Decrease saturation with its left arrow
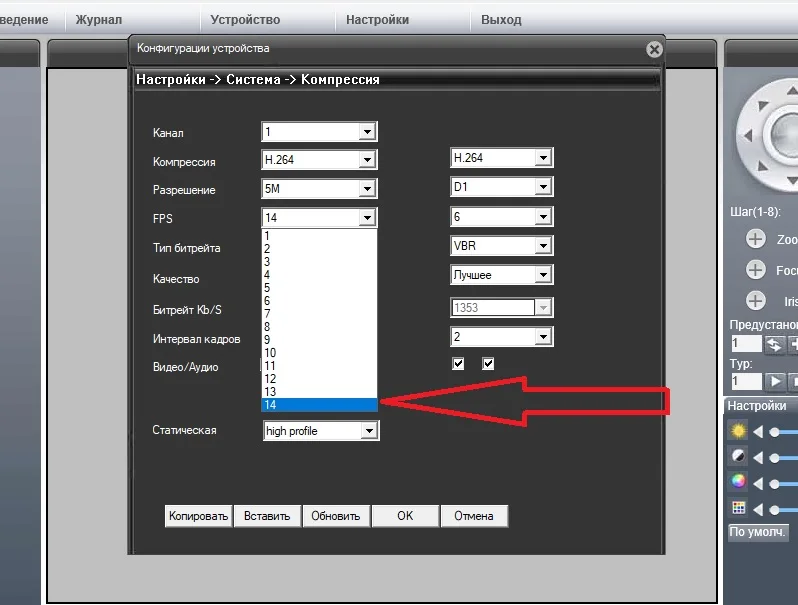The image size is (798, 605). (758, 483)
